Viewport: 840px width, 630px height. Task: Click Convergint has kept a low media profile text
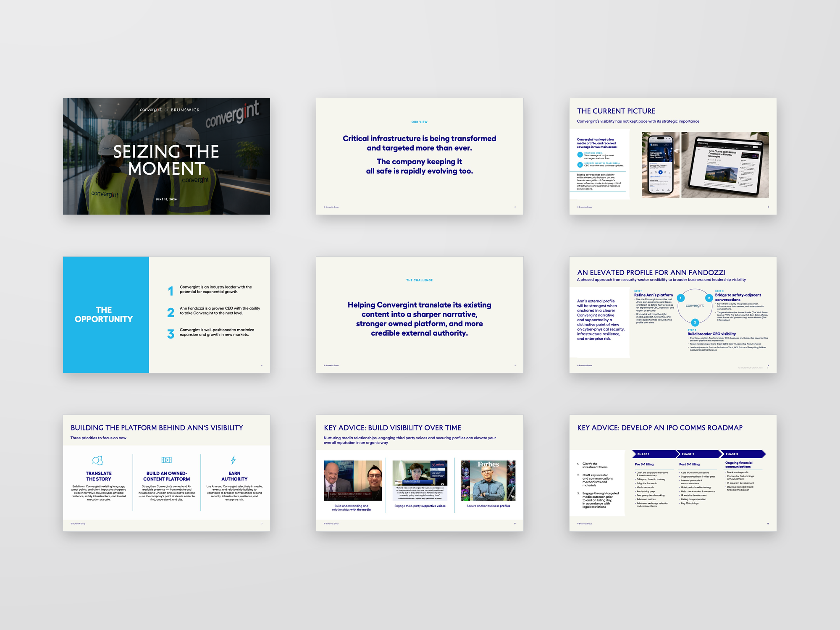pyautogui.click(x=597, y=143)
